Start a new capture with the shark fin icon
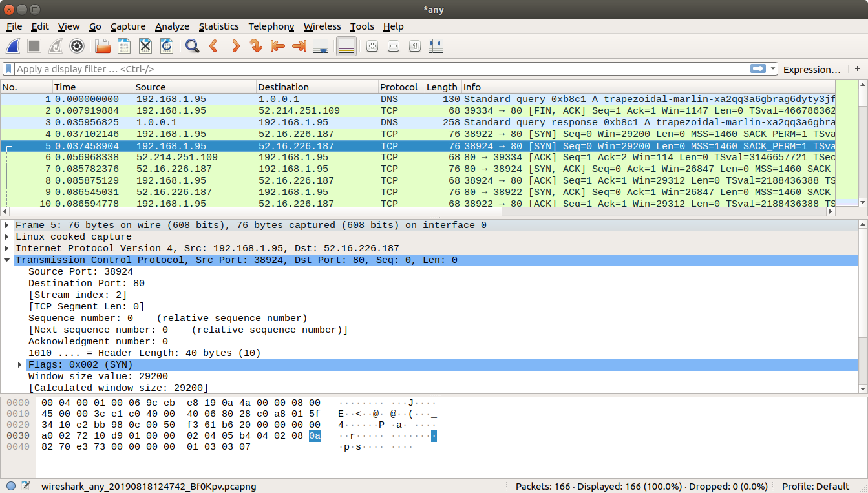Screen dimensions: 868x493 click(13, 46)
